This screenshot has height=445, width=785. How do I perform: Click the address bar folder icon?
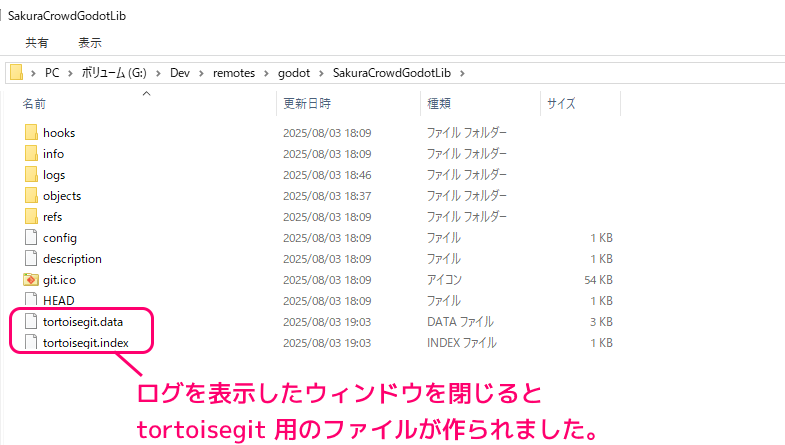(x=16, y=73)
